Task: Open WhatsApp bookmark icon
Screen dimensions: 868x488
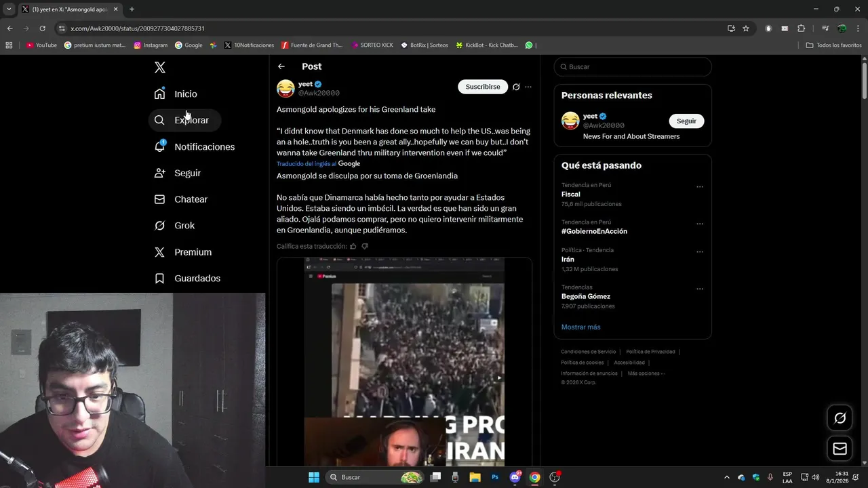Action: [529, 45]
